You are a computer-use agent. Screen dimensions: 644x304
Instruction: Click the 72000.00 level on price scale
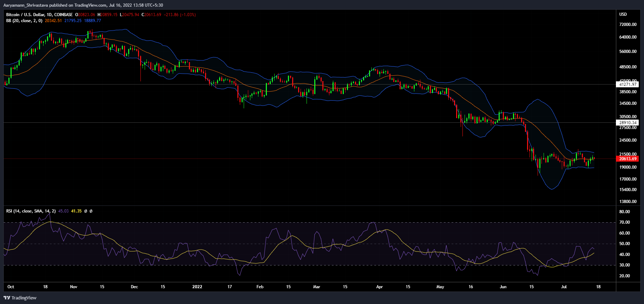click(628, 25)
